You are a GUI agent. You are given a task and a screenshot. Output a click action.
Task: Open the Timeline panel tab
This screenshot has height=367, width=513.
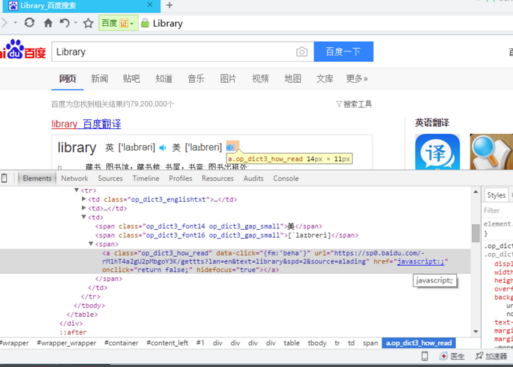point(146,178)
